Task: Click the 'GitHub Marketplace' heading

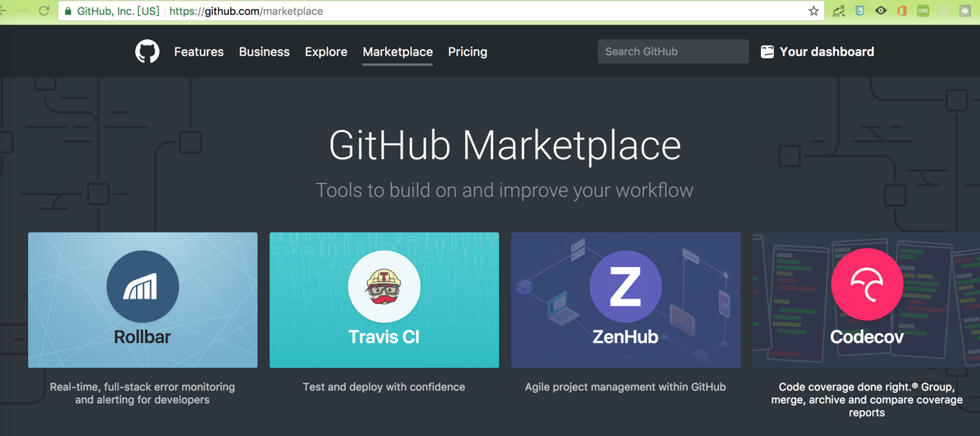Action: pos(505,146)
